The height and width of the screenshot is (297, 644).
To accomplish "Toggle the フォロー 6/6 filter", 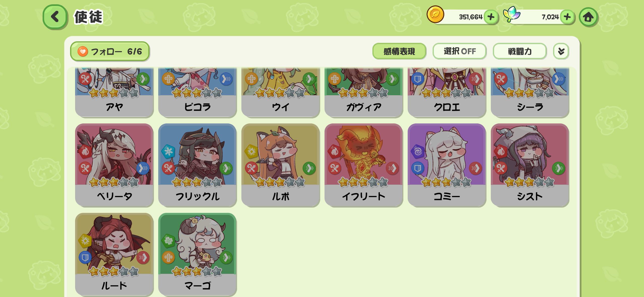I will click(x=110, y=51).
